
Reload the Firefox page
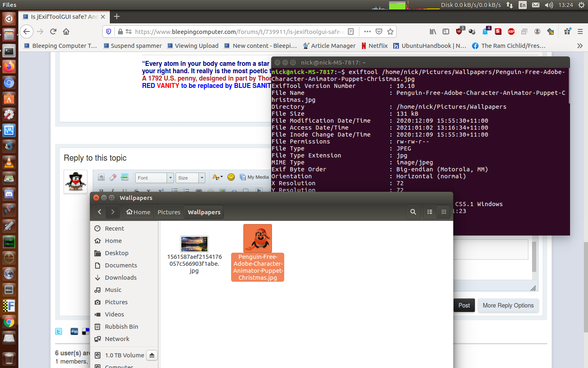click(x=53, y=31)
